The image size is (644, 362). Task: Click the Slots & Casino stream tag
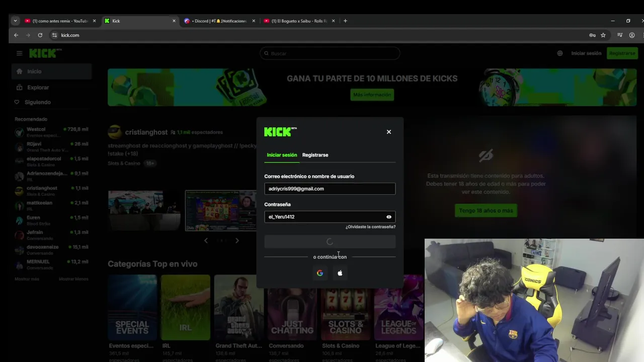click(x=124, y=163)
